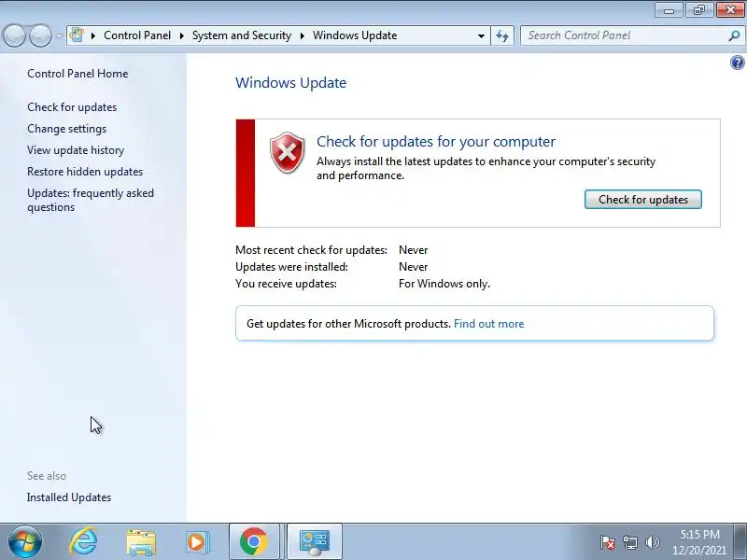Click 'Check for updates for your computer' heading
747x560 pixels.
[436, 142]
